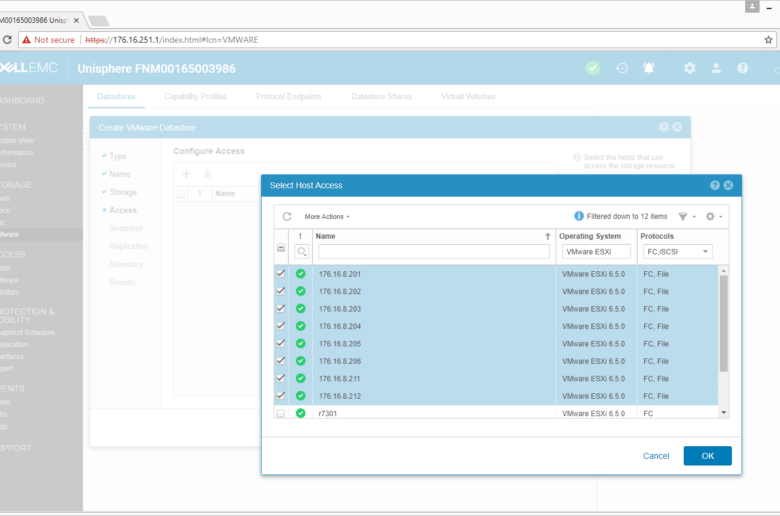Uncheck host 176.16.8.211
780x516 pixels.
pyautogui.click(x=281, y=378)
